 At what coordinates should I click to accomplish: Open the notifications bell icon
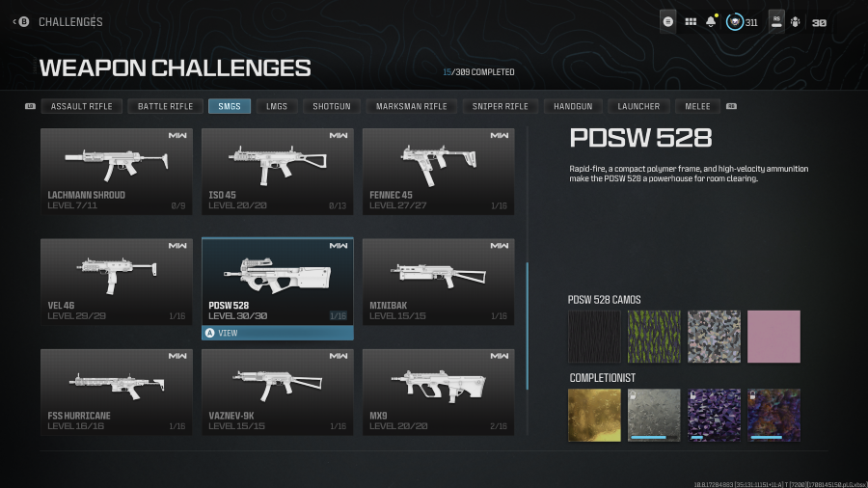tap(711, 22)
